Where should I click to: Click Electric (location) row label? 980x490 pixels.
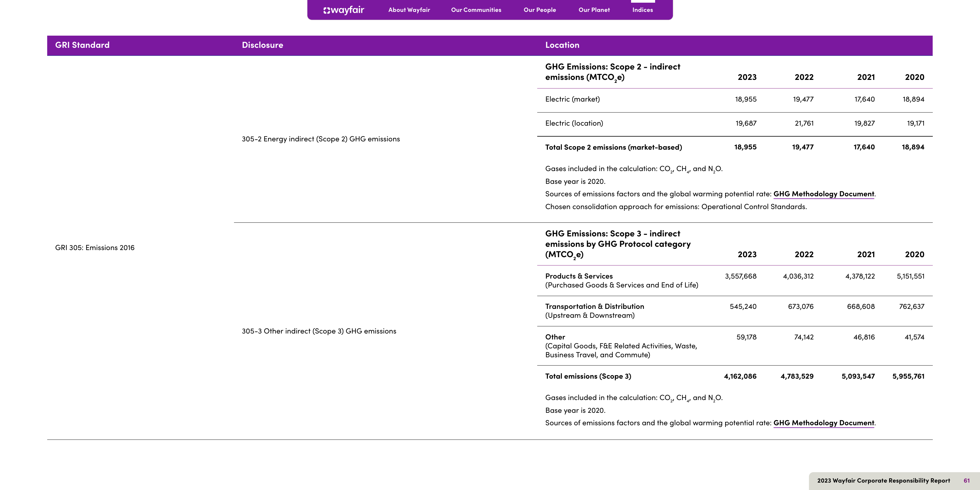coord(574,123)
